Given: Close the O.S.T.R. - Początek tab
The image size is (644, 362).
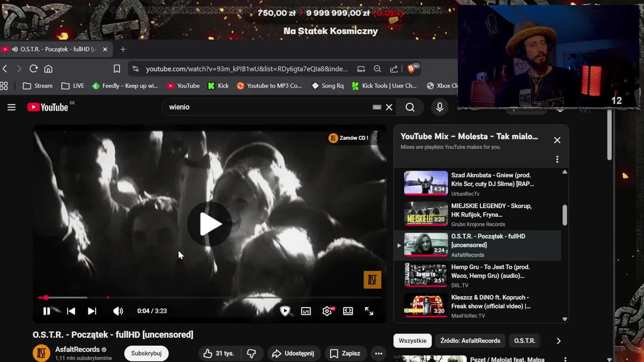Looking at the screenshot, I should click(105, 49).
